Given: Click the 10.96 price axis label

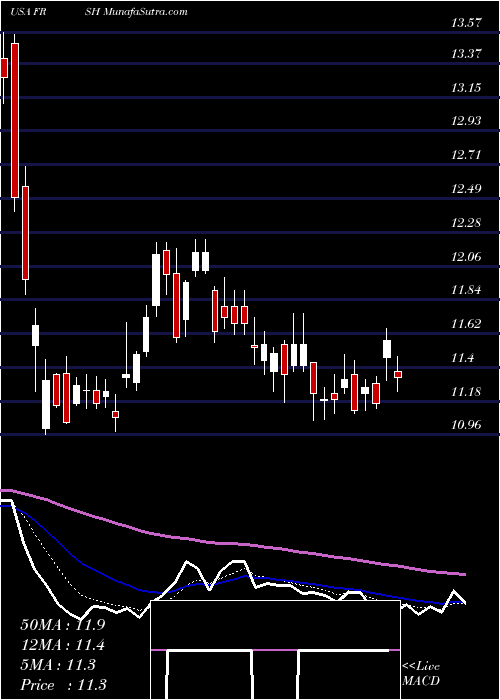Looking at the screenshot, I should (467, 425).
